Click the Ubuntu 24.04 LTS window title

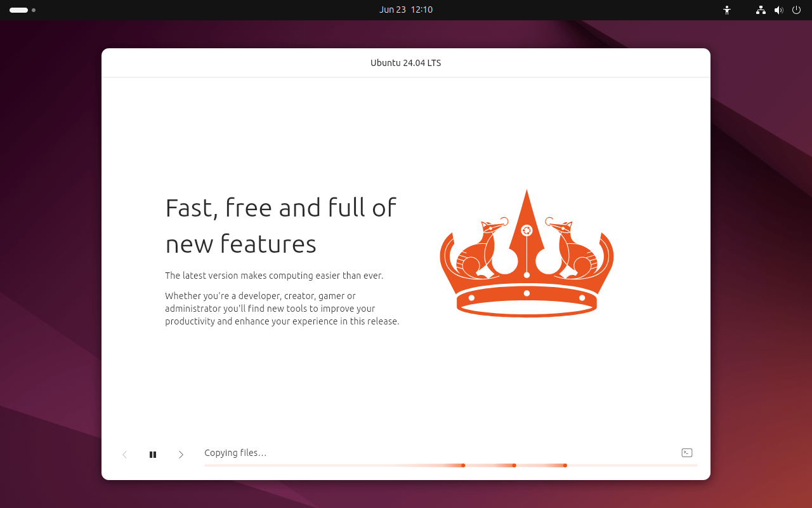coord(405,62)
